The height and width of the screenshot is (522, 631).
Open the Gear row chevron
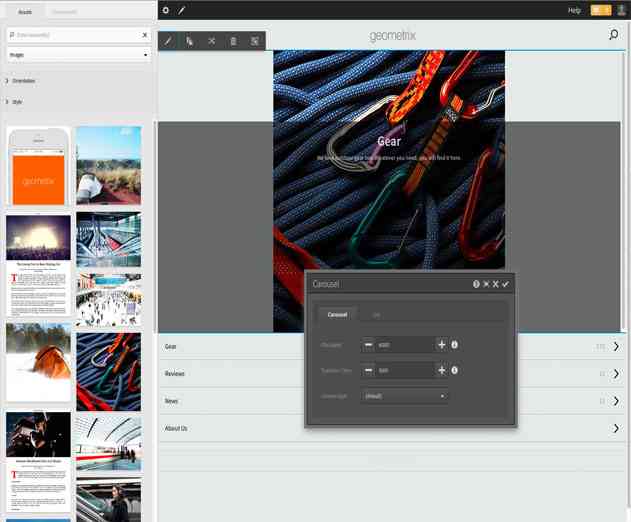point(616,347)
